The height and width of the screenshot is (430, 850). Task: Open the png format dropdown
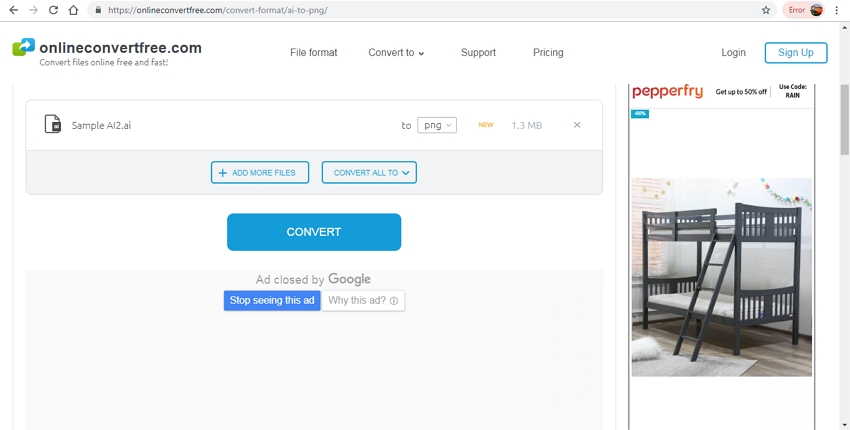tap(436, 125)
